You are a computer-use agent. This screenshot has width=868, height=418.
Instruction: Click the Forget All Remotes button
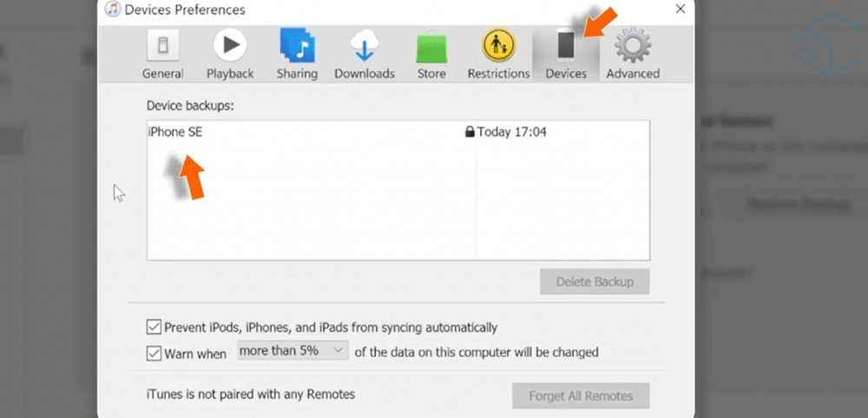[580, 396]
